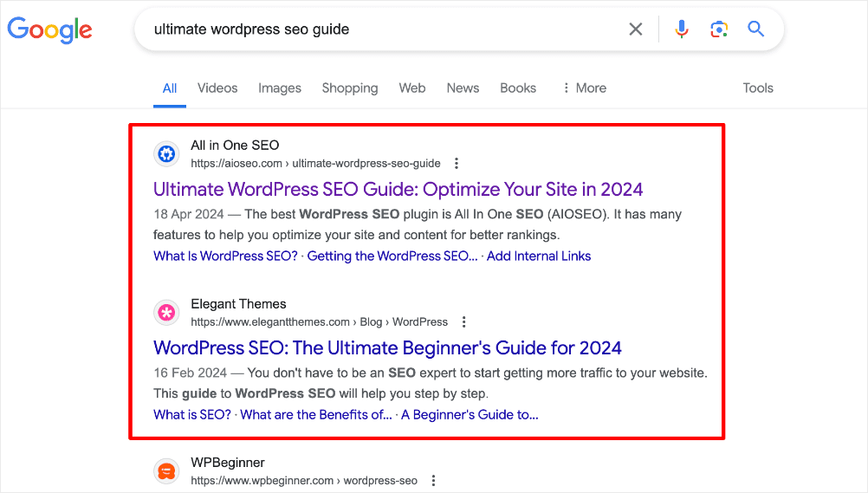The image size is (868, 493).
Task: Open the Web tab
Action: coord(411,88)
